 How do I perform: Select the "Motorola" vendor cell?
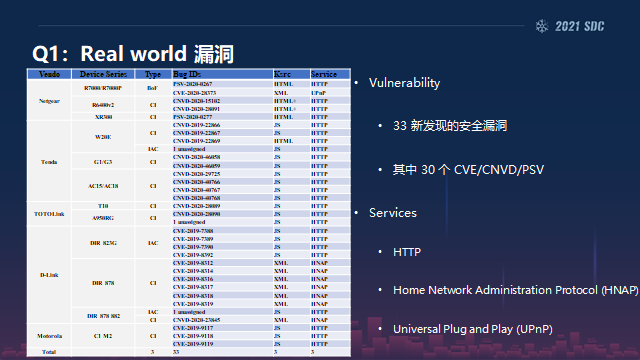(x=49, y=336)
